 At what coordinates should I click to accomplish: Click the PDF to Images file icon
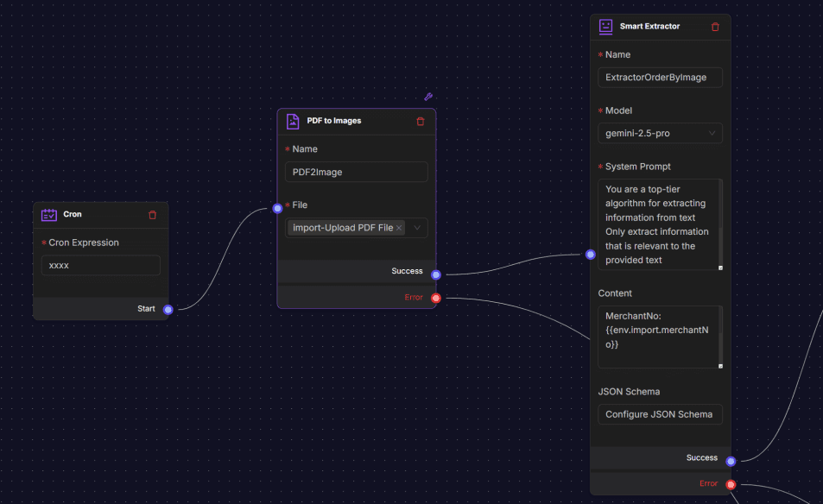[x=293, y=121]
